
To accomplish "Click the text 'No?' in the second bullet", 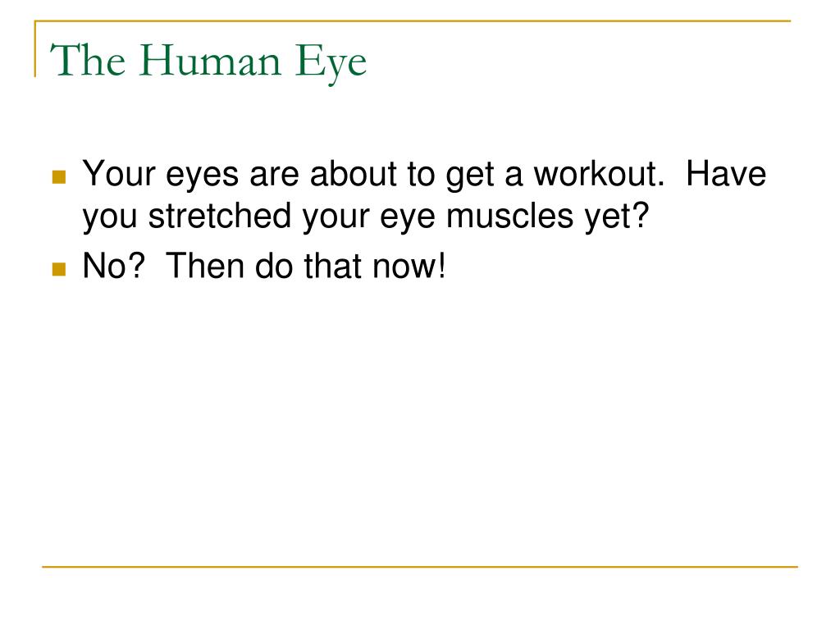I will click(x=113, y=266).
